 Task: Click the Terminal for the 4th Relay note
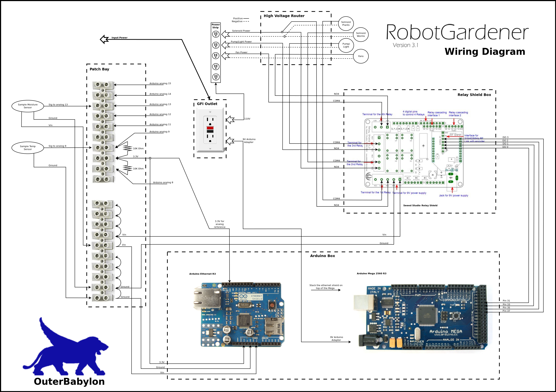pos(377,114)
